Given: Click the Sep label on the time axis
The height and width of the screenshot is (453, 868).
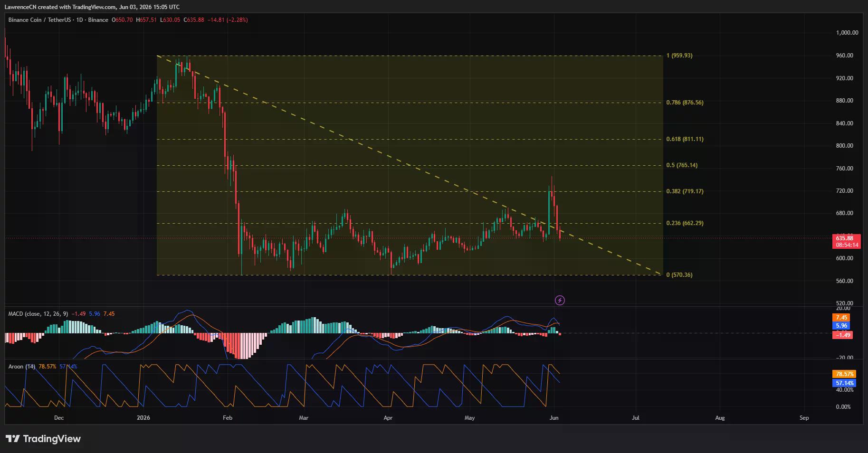Looking at the screenshot, I should tap(804, 418).
